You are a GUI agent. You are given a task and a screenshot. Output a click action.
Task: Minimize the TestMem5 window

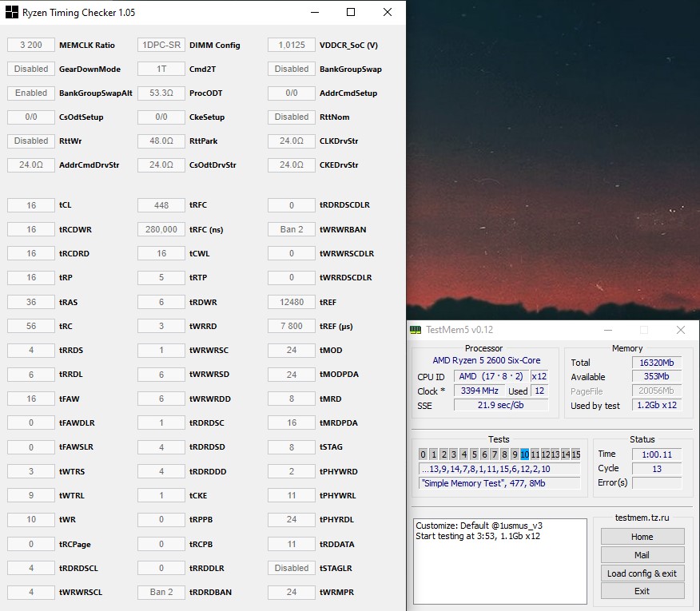pyautogui.click(x=607, y=330)
